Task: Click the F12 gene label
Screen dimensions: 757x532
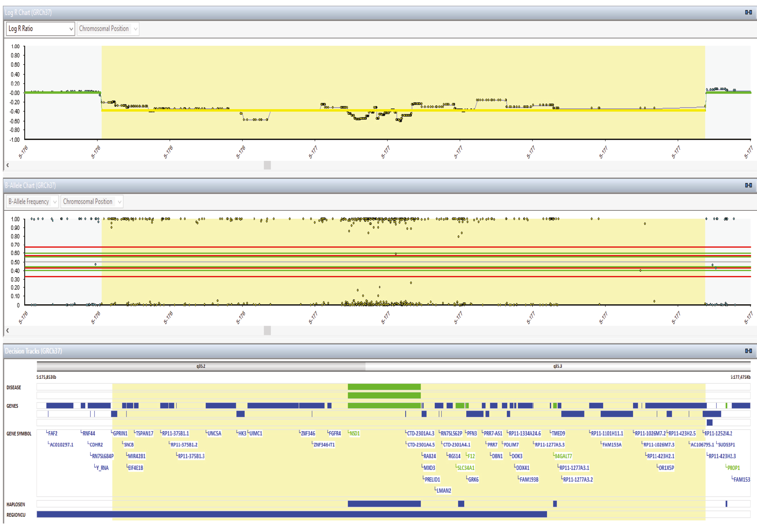Action: pyautogui.click(x=471, y=456)
